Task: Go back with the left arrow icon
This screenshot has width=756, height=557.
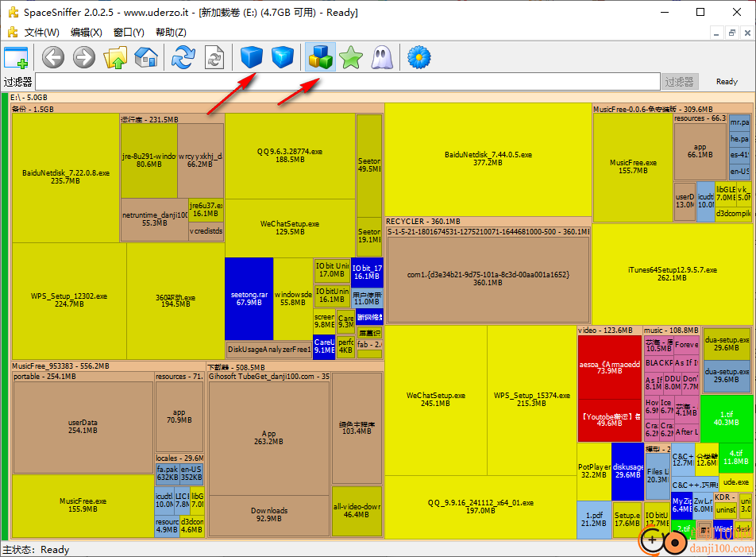Action: (53, 58)
